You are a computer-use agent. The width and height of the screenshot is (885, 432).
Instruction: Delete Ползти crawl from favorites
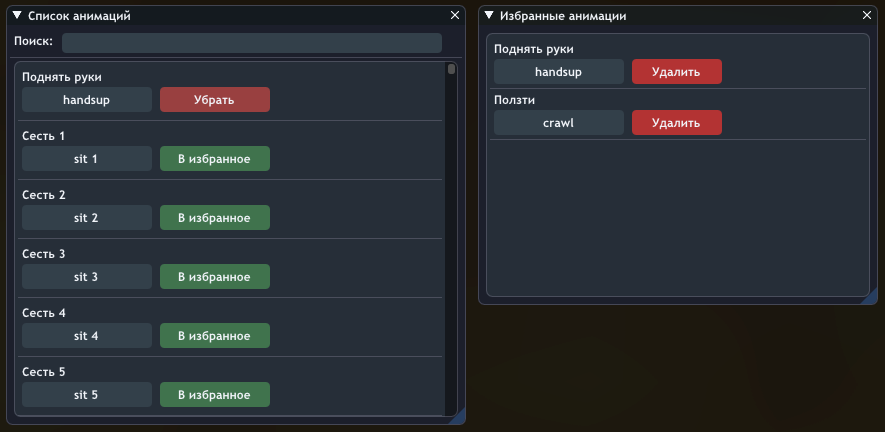coord(677,123)
